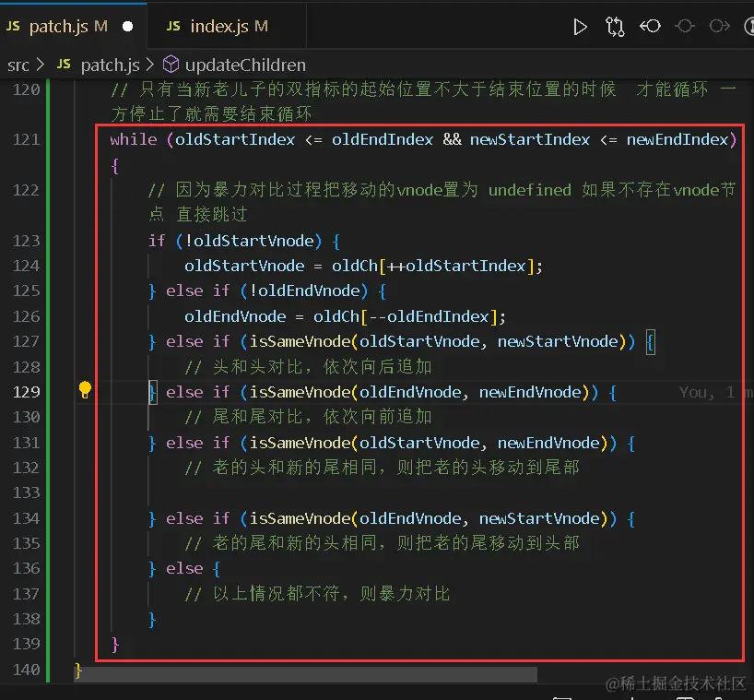Click the highlighted opening brace ending line 127

650,342
